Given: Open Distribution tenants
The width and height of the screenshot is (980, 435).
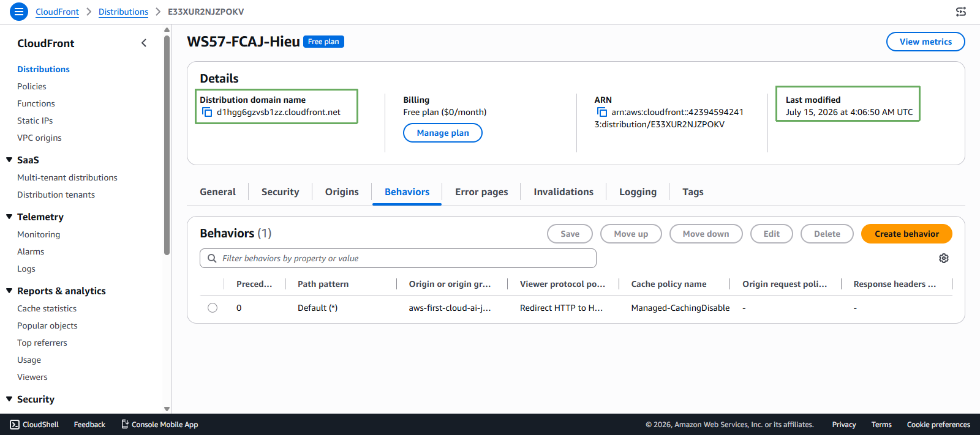Looking at the screenshot, I should point(56,195).
